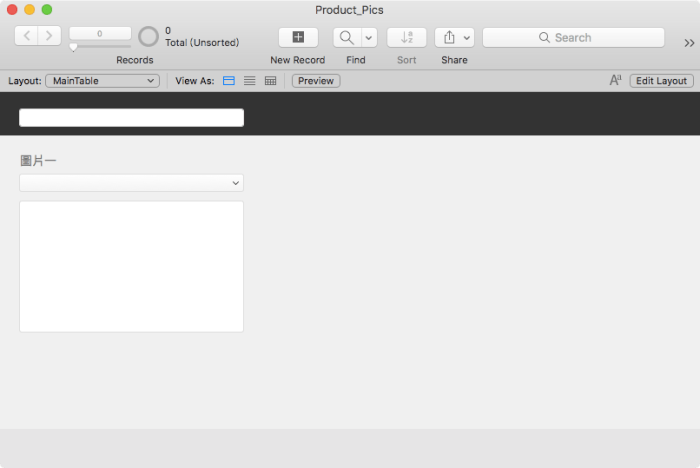
Task: Create a record with New Record icon
Action: pyautogui.click(x=298, y=37)
